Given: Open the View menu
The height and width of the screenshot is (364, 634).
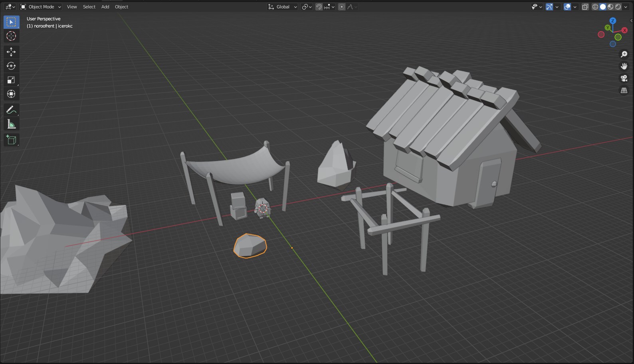Looking at the screenshot, I should click(x=72, y=7).
